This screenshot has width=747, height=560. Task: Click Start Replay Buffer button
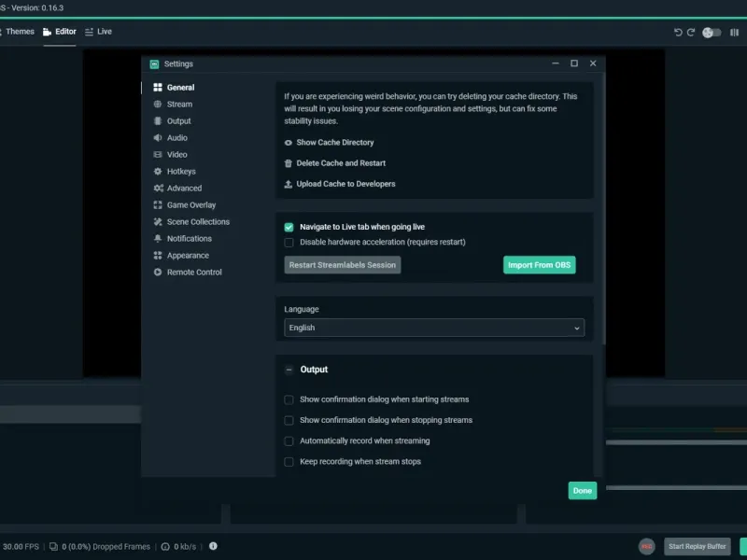[x=697, y=546]
